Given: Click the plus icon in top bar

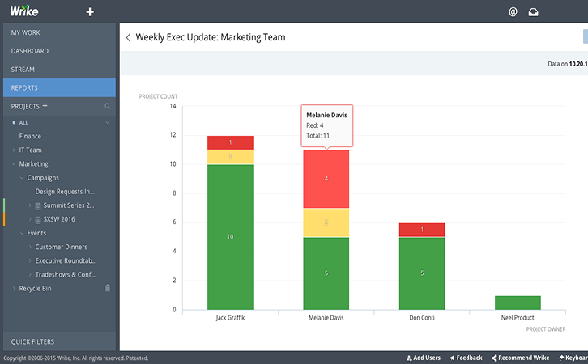Looking at the screenshot, I should click(x=90, y=12).
